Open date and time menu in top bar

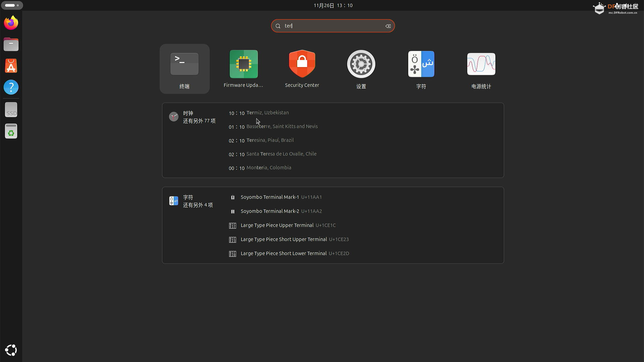pos(333,5)
